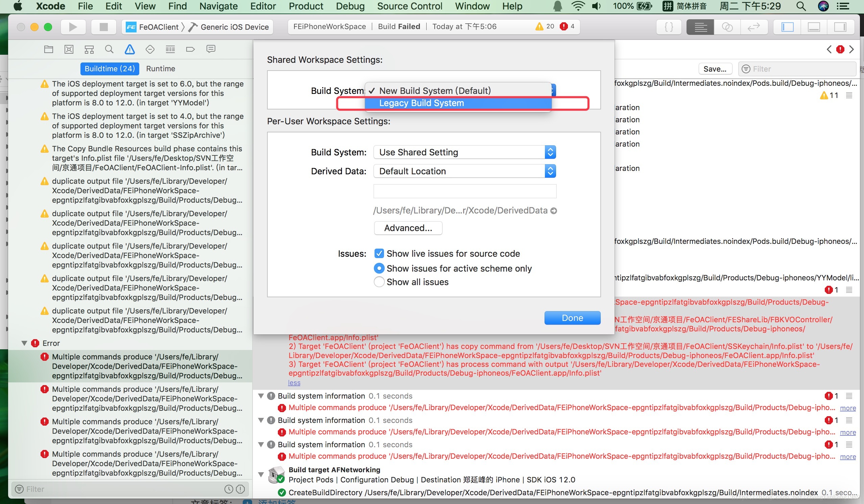This screenshot has height=504, width=864.
Task: Click the Advanced... button
Action: coord(408,228)
